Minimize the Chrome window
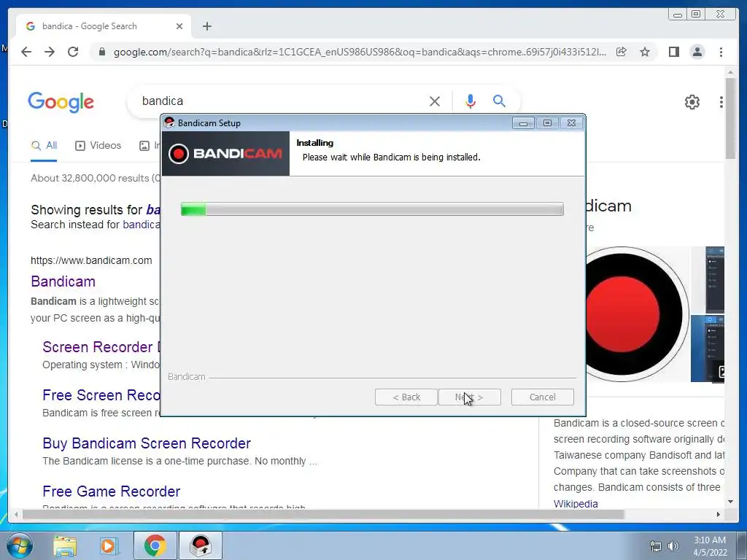Viewport: 747px width, 560px height. tap(678, 15)
